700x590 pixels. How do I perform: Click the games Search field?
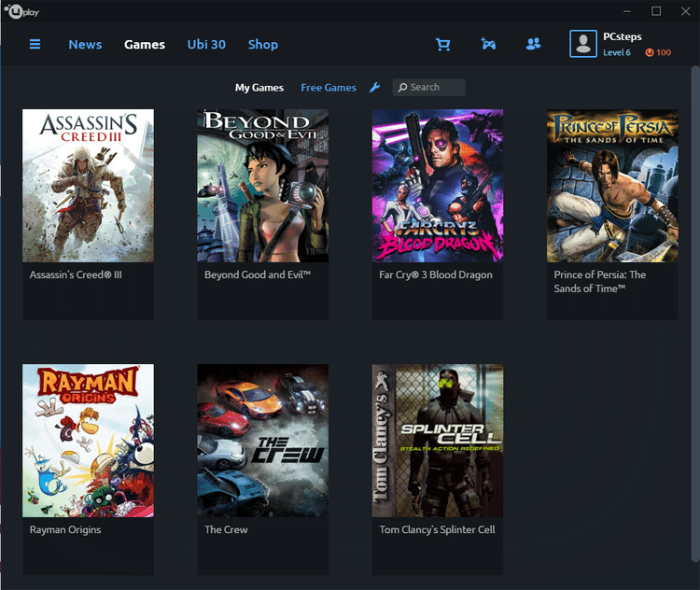(x=429, y=87)
